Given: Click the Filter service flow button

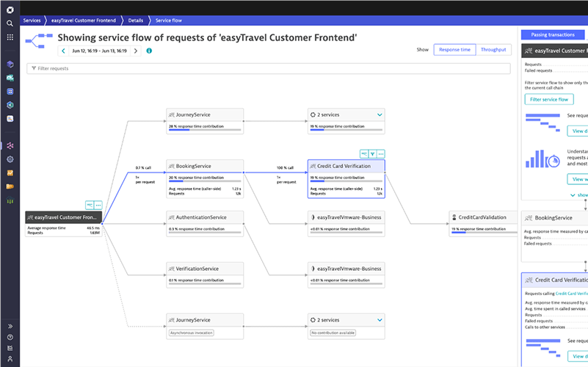Looking at the screenshot, I should [x=549, y=99].
